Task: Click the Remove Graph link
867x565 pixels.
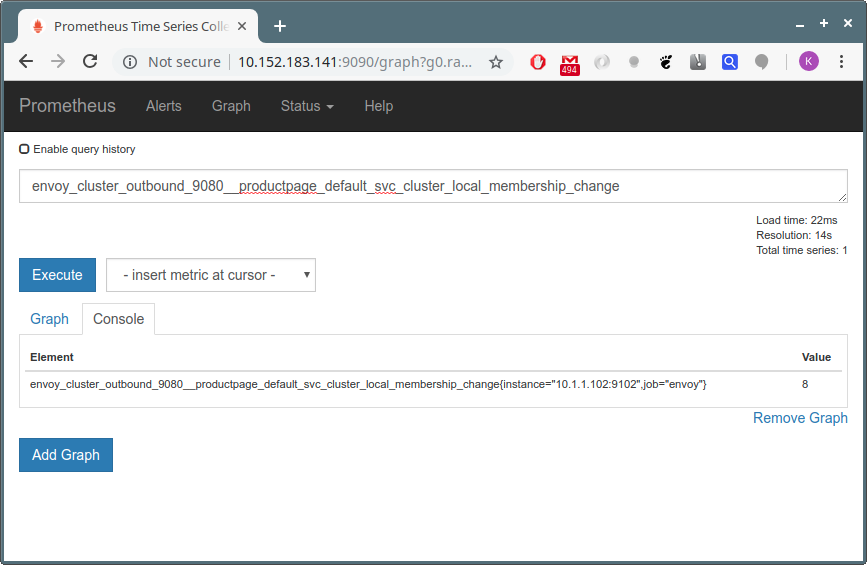Action: coord(800,418)
